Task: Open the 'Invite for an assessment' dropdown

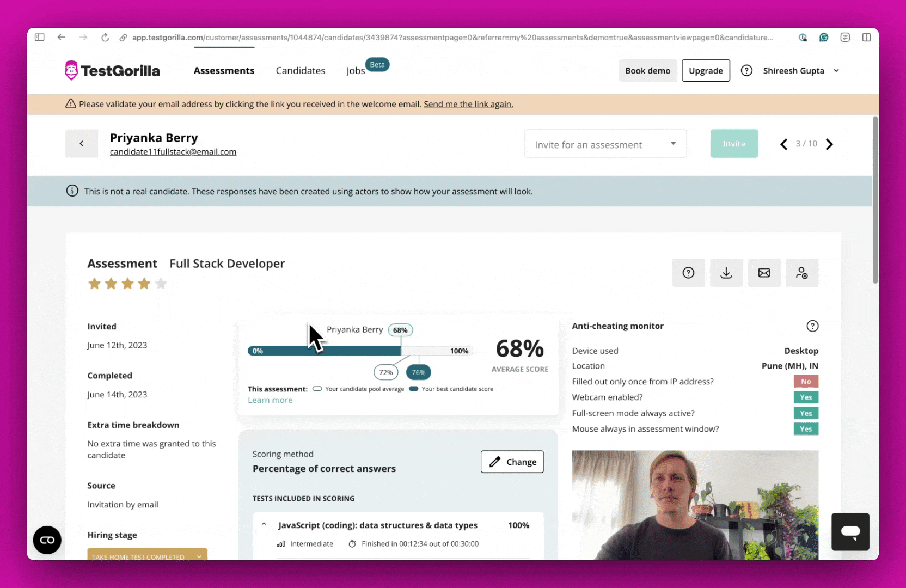Action: (x=605, y=144)
